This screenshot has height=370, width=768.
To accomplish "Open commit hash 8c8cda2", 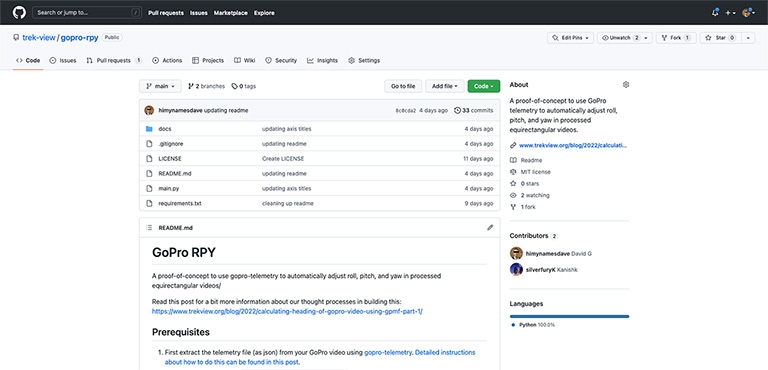I will [x=406, y=111].
